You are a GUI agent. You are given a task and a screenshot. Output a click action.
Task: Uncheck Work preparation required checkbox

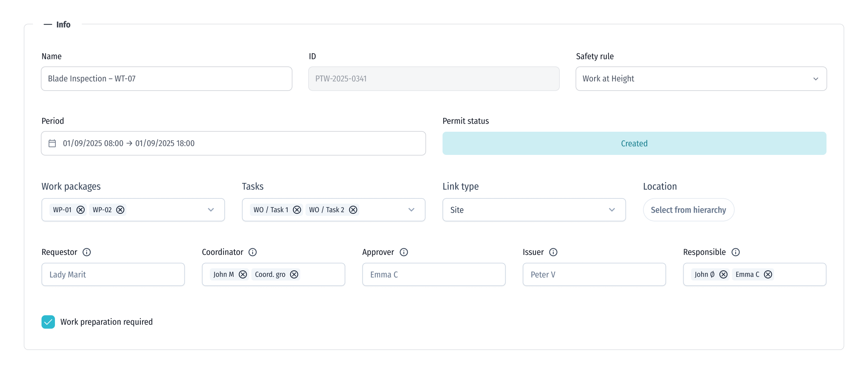point(48,322)
